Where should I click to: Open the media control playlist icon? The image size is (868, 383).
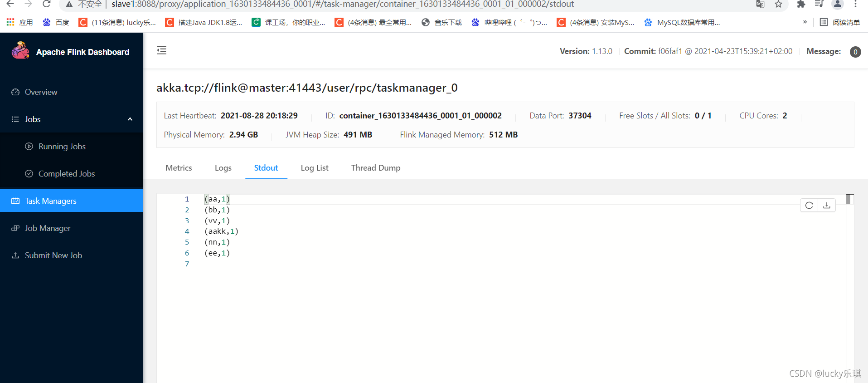pyautogui.click(x=819, y=4)
